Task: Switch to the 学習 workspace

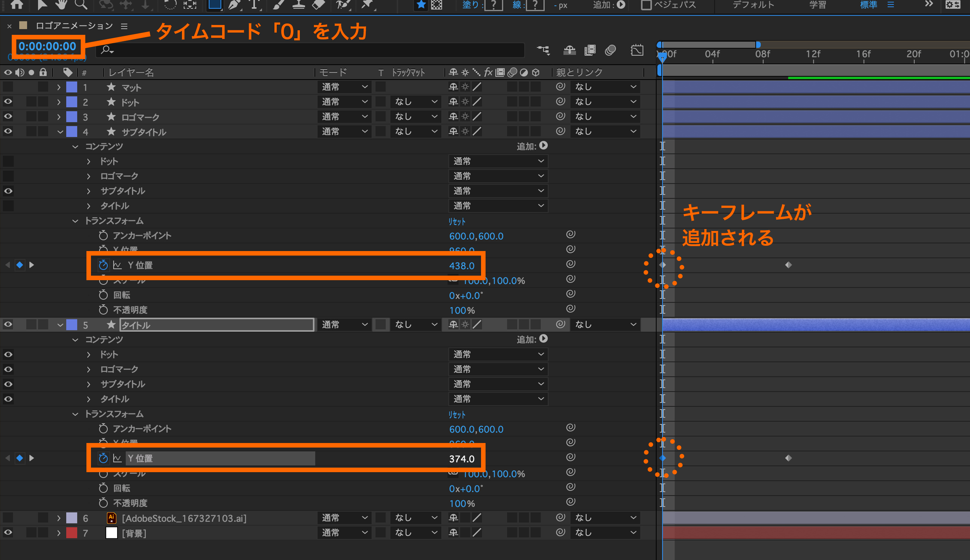Action: click(817, 5)
